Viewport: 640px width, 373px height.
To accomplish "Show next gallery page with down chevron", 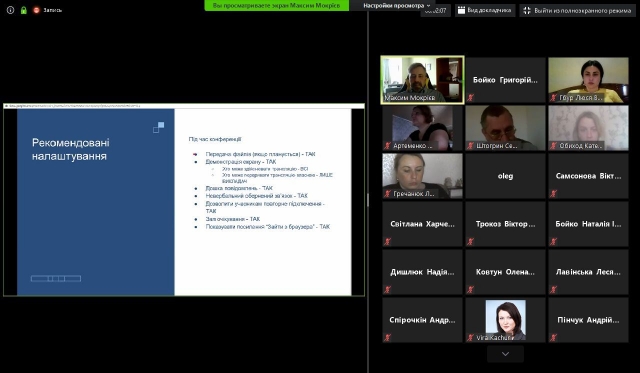I will [x=505, y=354].
